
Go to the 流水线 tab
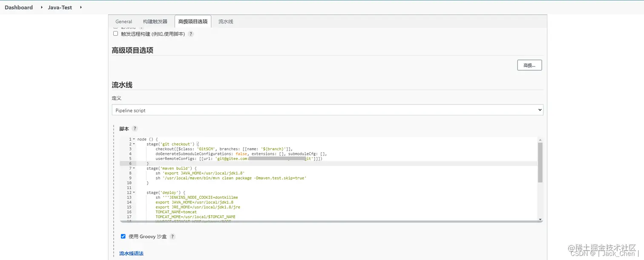225,21
